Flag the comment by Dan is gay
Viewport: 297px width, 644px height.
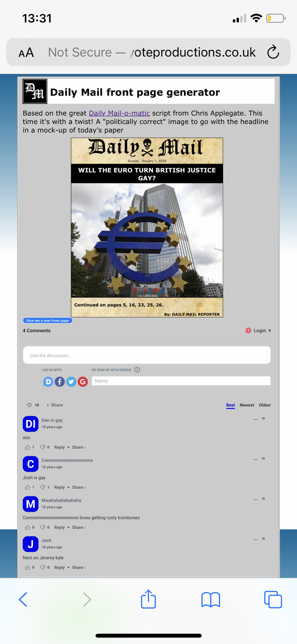pyautogui.click(x=264, y=419)
